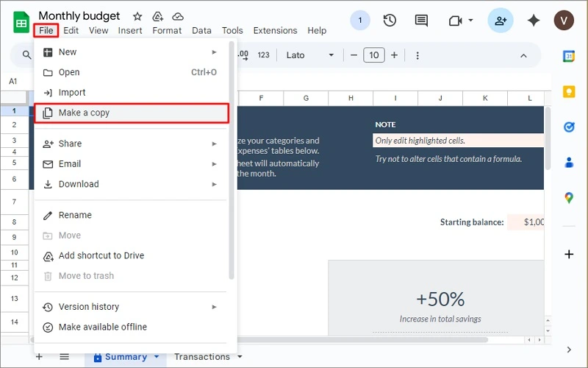Choose Rename from the File menu
This screenshot has width=588, height=368.
(x=132, y=215)
